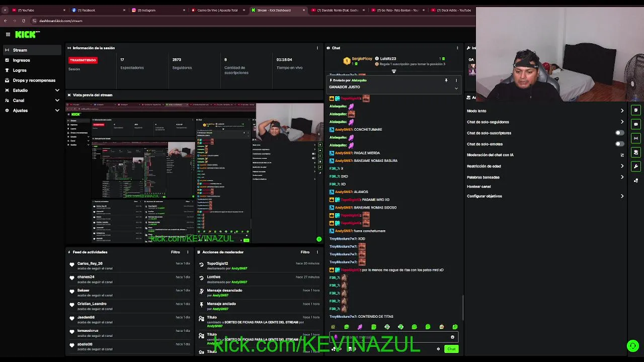Image resolution: width=644 pixels, height=362 pixels.
Task: Click the 01:15:04 Tiempo en vivo value
Action: point(284,59)
